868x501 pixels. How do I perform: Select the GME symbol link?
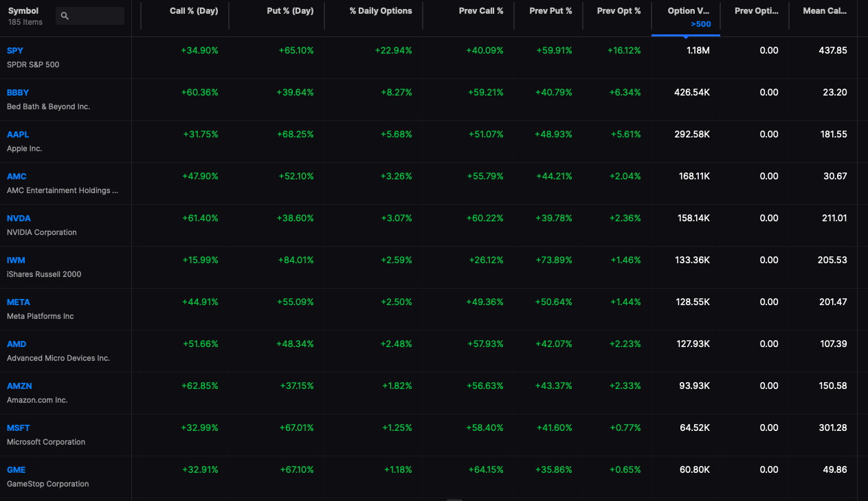tap(16, 470)
